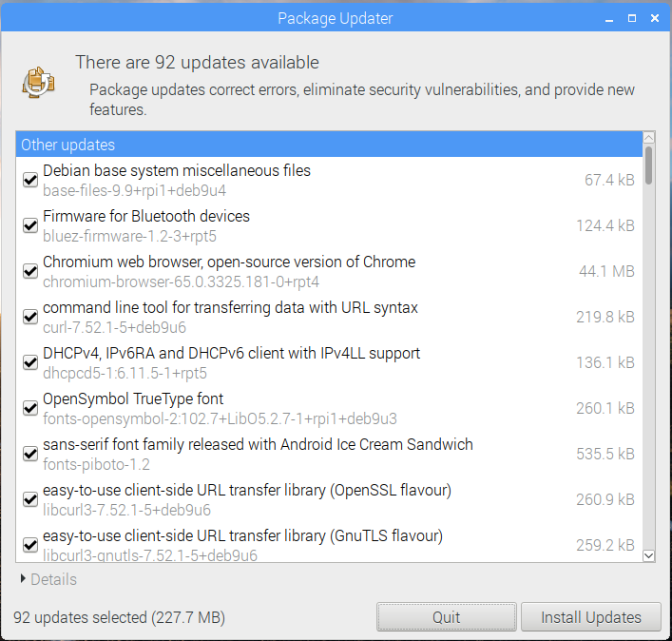Viewport: 672px width, 641px height.
Task: Click the scrollbar down arrow
Action: click(649, 555)
